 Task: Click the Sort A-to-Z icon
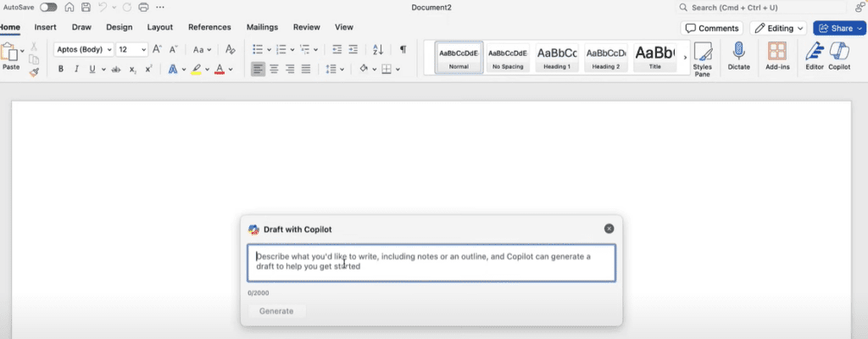378,49
